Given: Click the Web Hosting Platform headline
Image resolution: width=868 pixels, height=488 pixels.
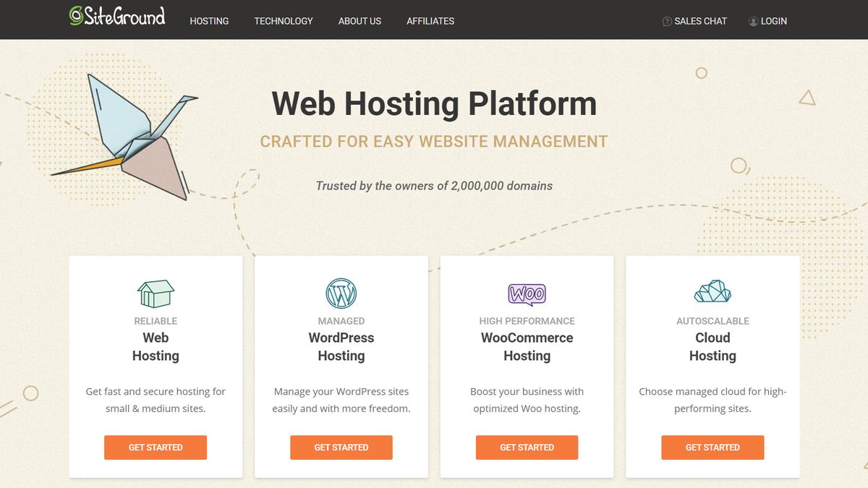Looking at the screenshot, I should [x=434, y=103].
